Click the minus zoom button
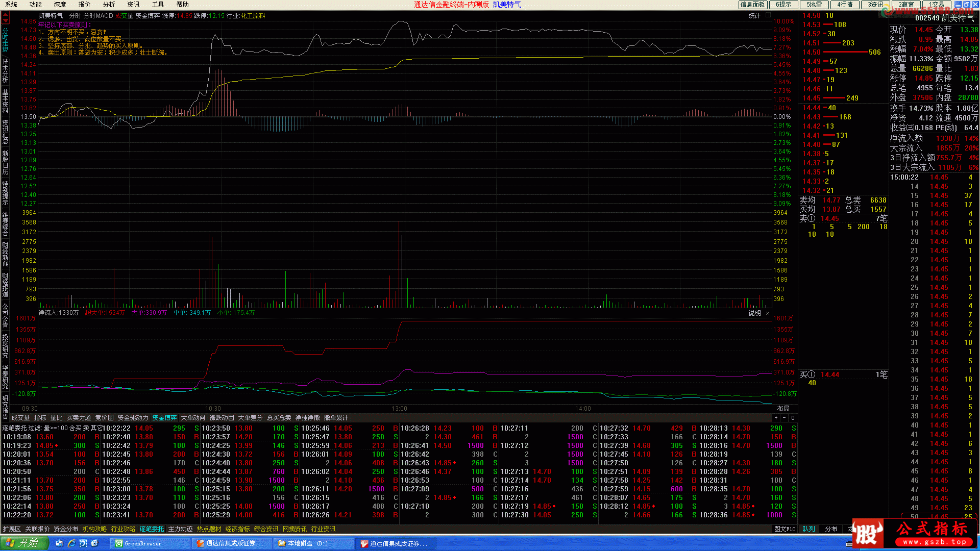 pyautogui.click(x=784, y=418)
